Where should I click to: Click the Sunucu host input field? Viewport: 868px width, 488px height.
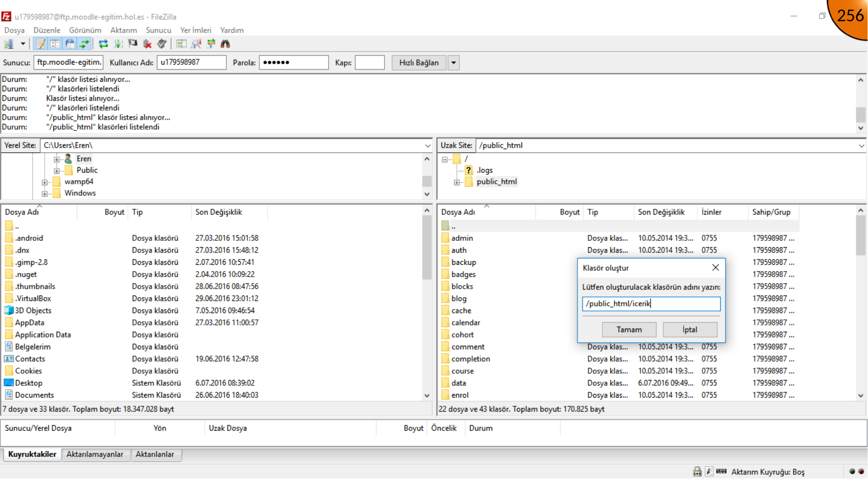point(68,62)
